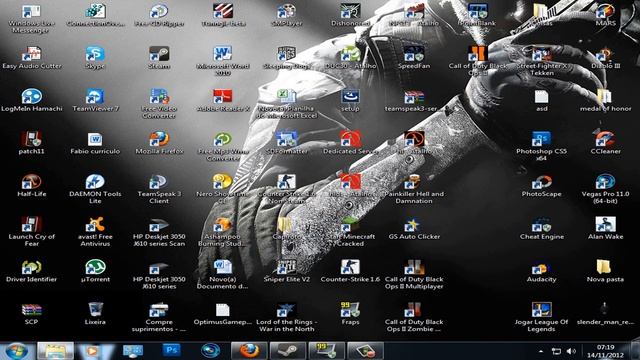Open HP Deskjet 3050 J610 series Scan

pyautogui.click(x=159, y=225)
